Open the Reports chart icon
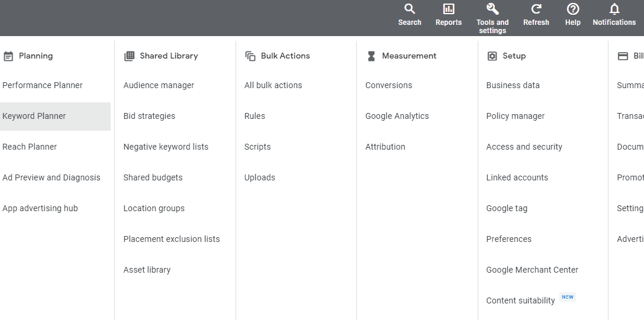Screen dimensions: 644x320 click(x=449, y=9)
